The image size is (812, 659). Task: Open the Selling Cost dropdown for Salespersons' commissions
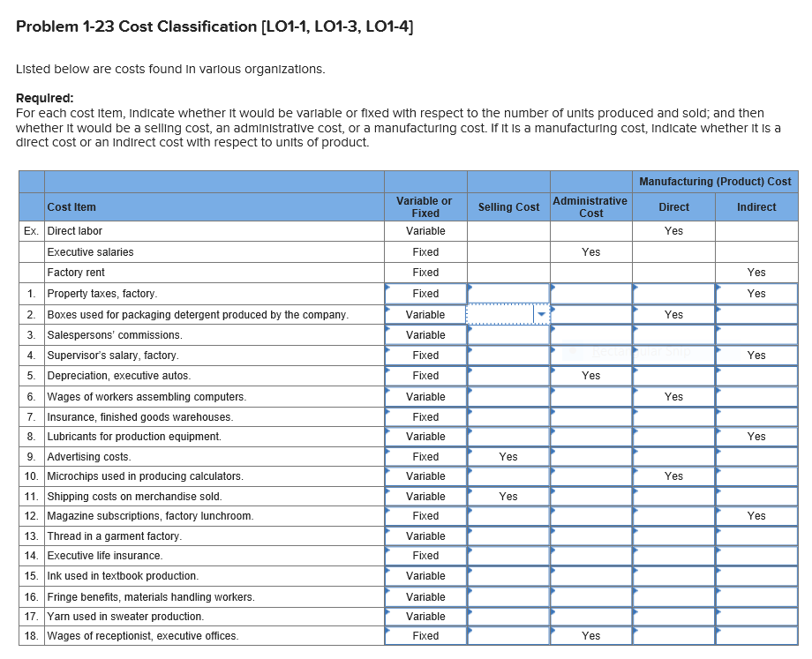[508, 334]
